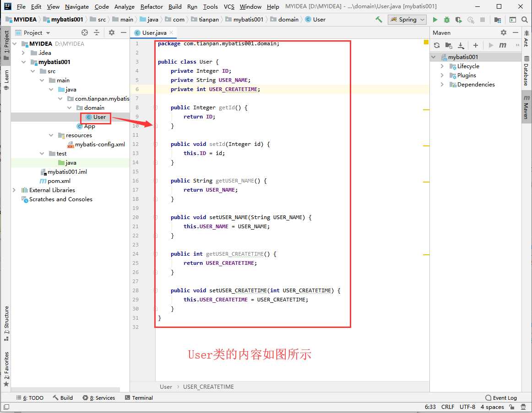Hide the Project panel with minus icon

(124, 32)
